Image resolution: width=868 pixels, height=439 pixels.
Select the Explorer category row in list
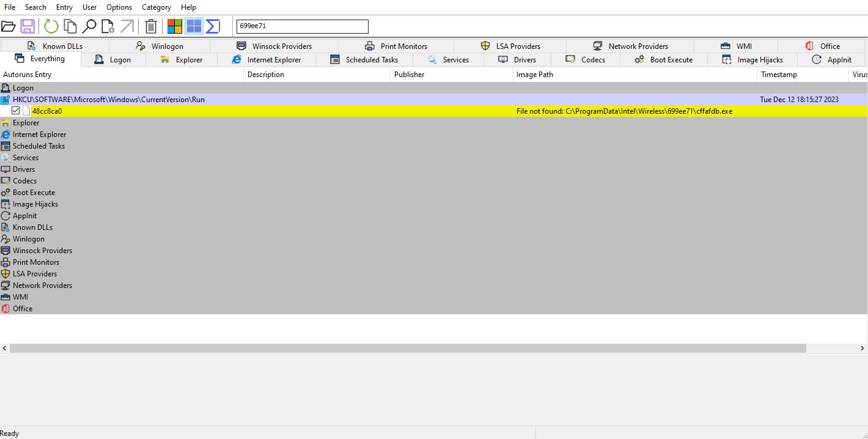tap(433, 122)
